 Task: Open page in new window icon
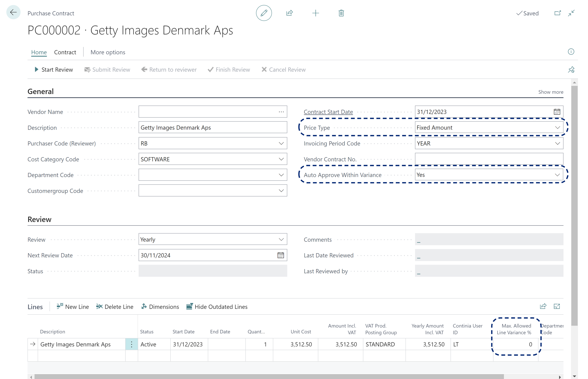[x=558, y=13]
